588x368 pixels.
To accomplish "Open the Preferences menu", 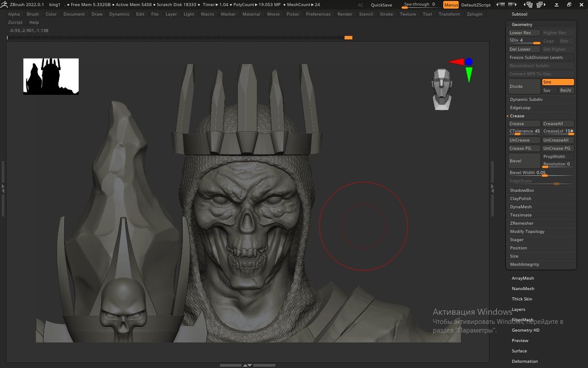I will [318, 14].
